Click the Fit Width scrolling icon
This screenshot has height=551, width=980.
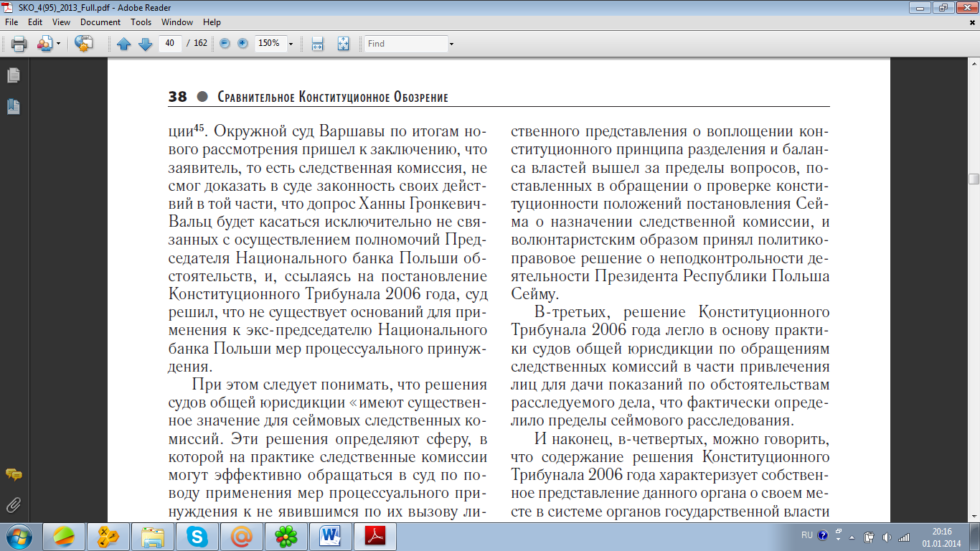coord(318,44)
